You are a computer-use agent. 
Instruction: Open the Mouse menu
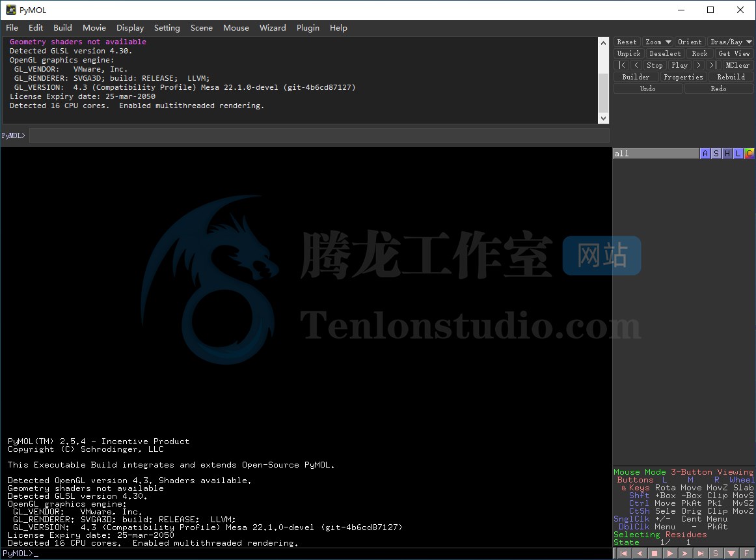pos(236,28)
